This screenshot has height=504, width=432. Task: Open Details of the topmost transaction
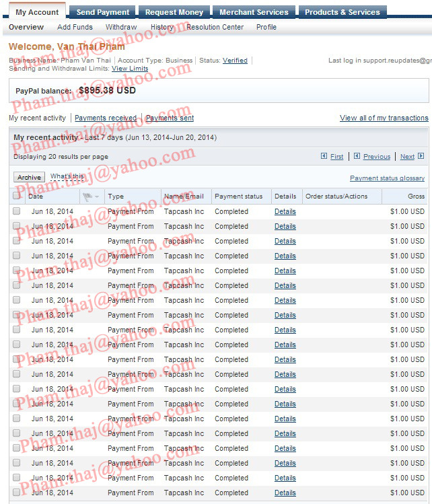point(285,211)
